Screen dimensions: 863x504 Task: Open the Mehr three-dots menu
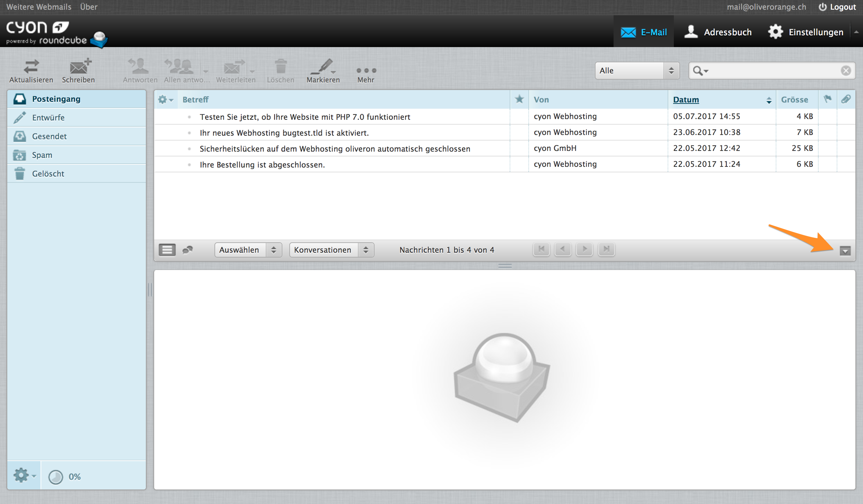366,70
